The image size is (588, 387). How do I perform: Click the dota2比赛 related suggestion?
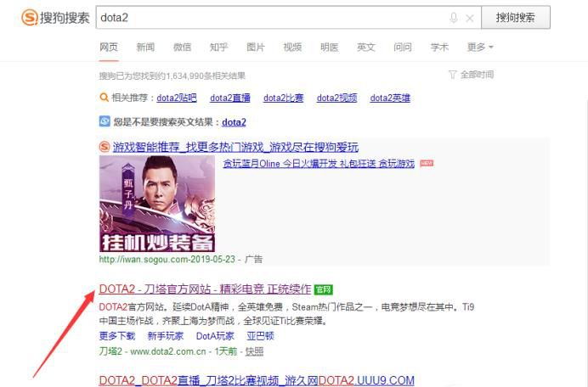[284, 98]
